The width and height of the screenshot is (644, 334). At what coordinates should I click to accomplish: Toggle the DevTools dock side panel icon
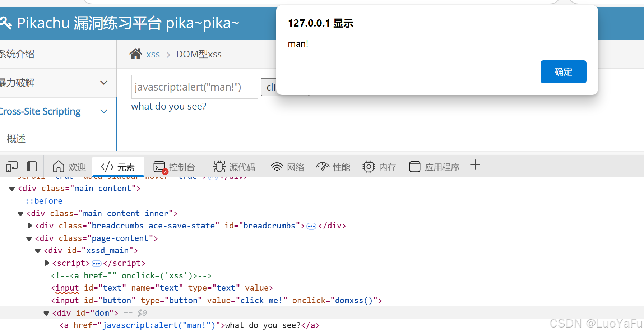pyautogui.click(x=32, y=166)
